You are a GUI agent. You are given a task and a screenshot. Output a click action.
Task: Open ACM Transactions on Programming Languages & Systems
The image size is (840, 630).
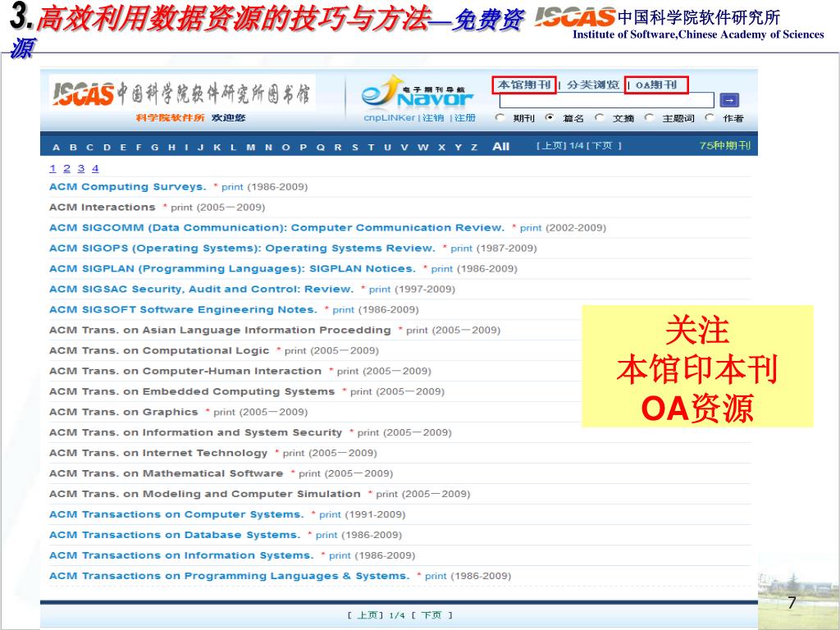(230, 576)
